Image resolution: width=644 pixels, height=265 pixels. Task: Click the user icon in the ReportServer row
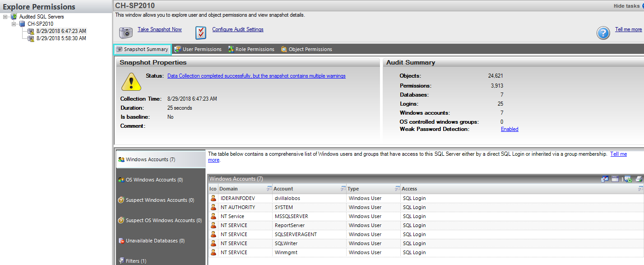point(213,225)
